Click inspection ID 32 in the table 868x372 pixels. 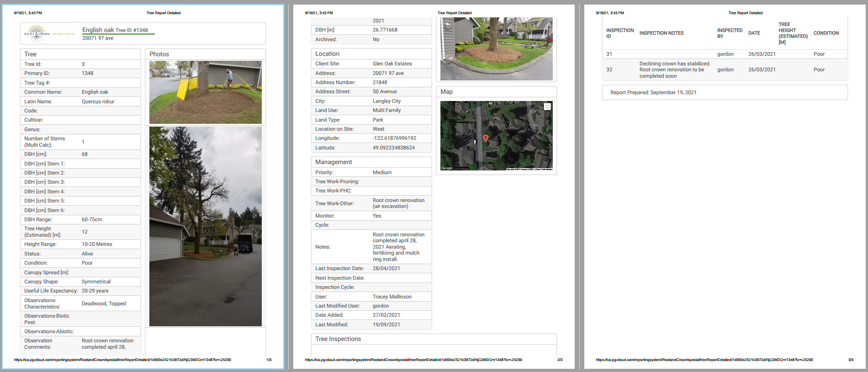point(609,69)
